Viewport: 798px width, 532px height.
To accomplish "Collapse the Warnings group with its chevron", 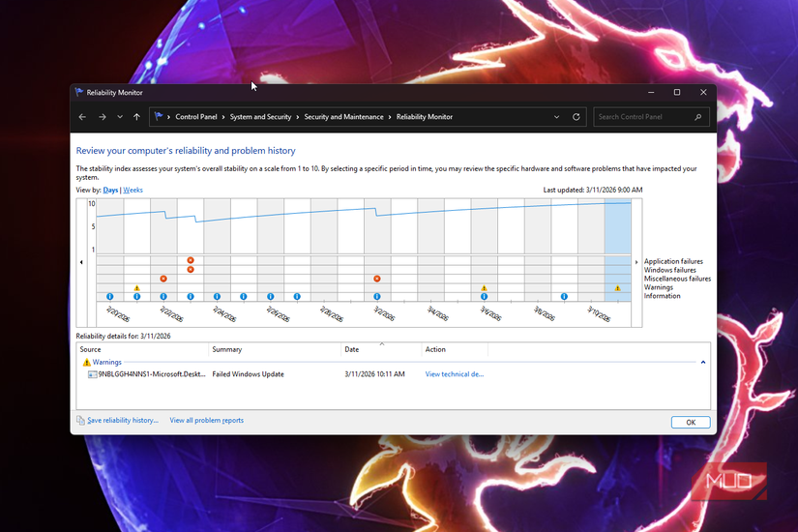I will tap(703, 362).
